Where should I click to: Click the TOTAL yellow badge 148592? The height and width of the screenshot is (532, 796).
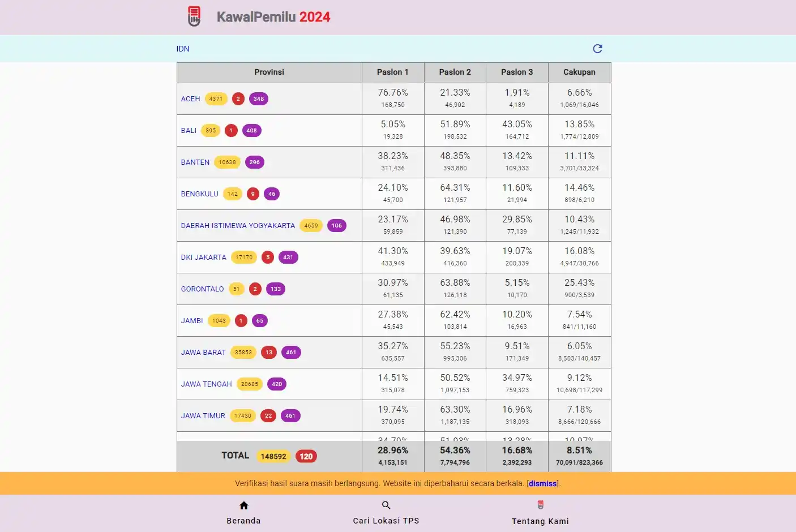click(273, 456)
